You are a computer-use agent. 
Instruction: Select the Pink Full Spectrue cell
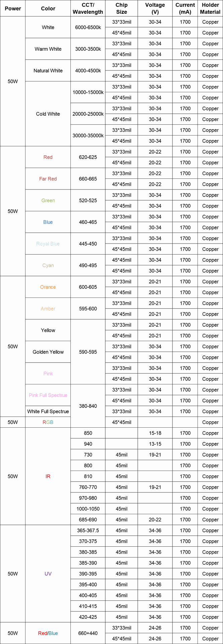[x=48, y=395]
